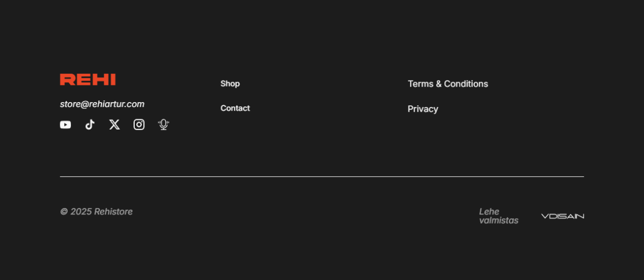
Task: Click the horizontal footer divider line
Action: pos(322,176)
